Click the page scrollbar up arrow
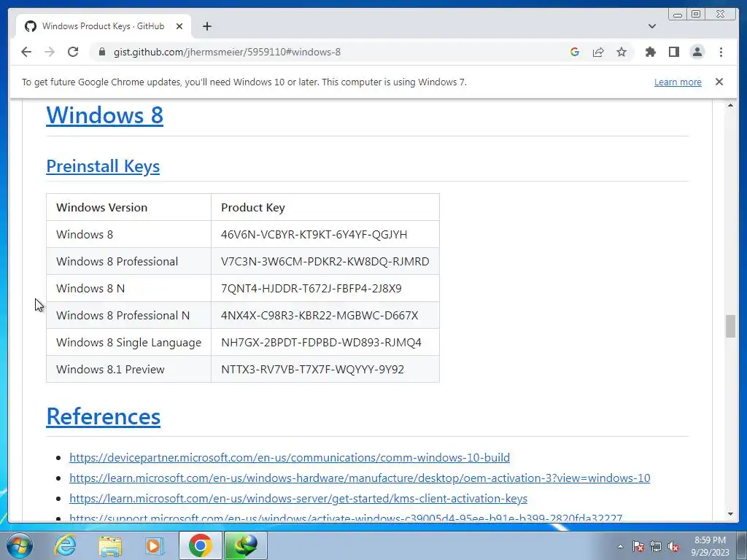747x560 pixels. (x=730, y=105)
